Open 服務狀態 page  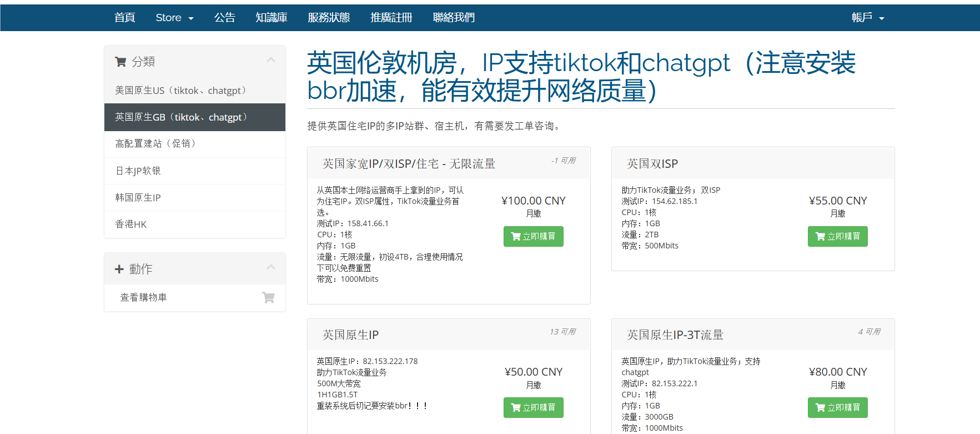329,18
